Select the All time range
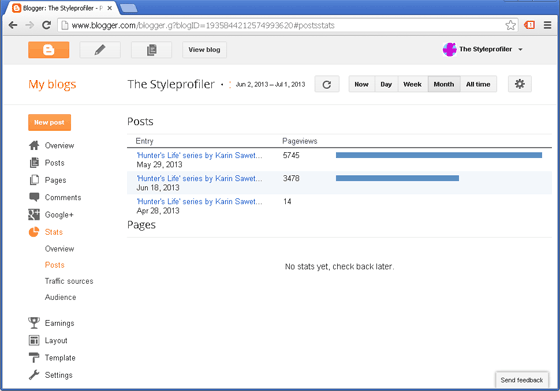Screen dimensions: 560x391 click(x=478, y=84)
